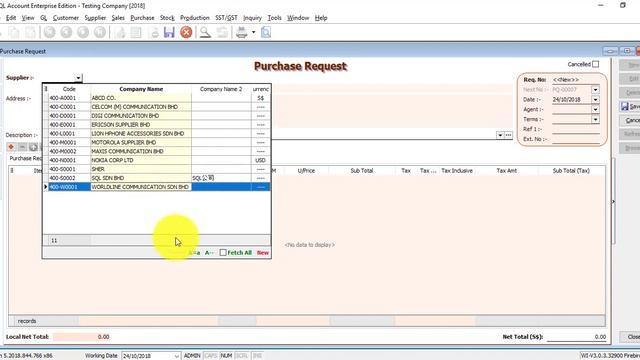640x360 pixels.
Task: Click the A·· partial match button in popup
Action: pos(209,253)
